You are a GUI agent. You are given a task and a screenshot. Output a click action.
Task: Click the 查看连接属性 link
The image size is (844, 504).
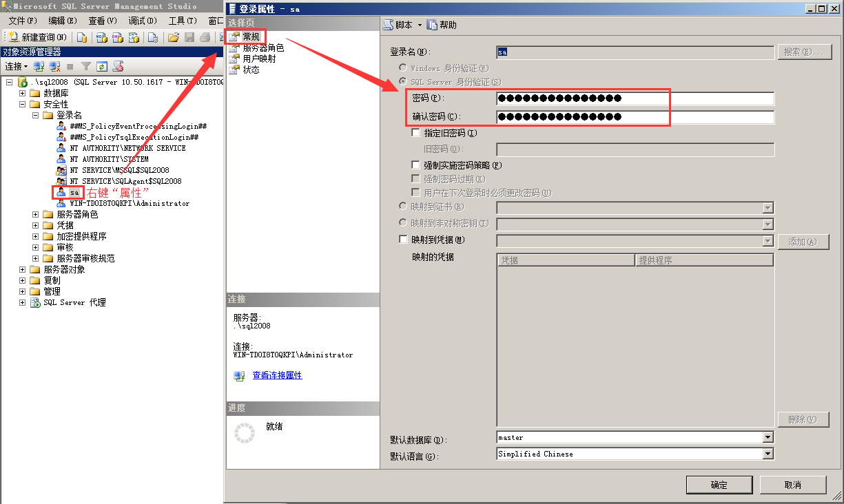pyautogui.click(x=277, y=375)
